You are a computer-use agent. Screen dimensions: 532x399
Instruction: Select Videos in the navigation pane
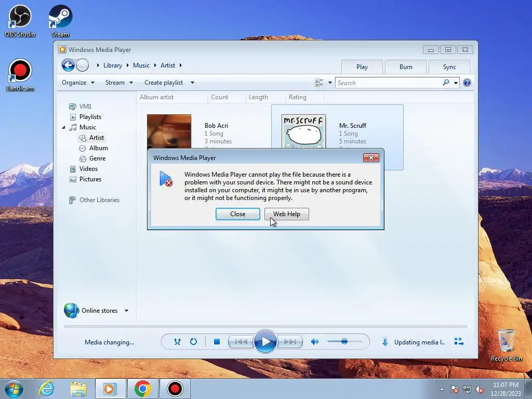(88, 169)
